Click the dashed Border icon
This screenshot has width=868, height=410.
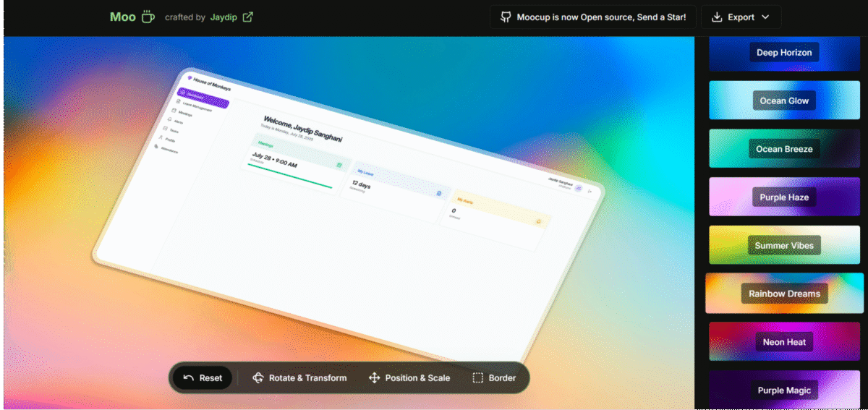[477, 377]
